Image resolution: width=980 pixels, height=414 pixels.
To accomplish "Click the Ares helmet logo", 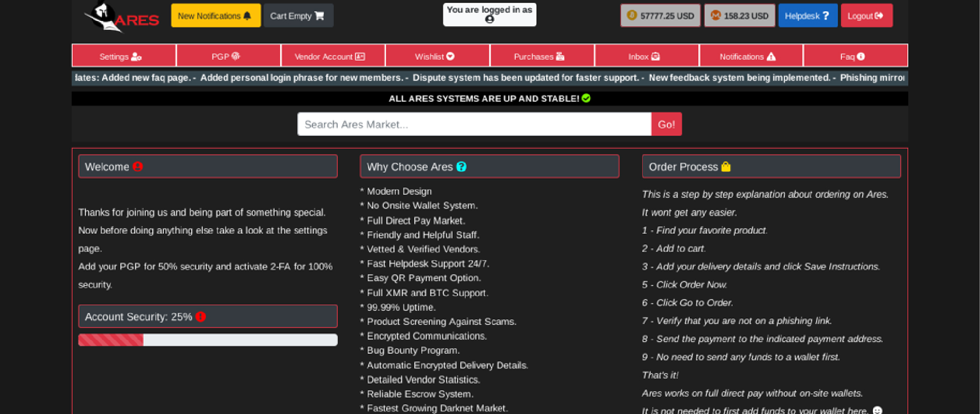I will (121, 17).
